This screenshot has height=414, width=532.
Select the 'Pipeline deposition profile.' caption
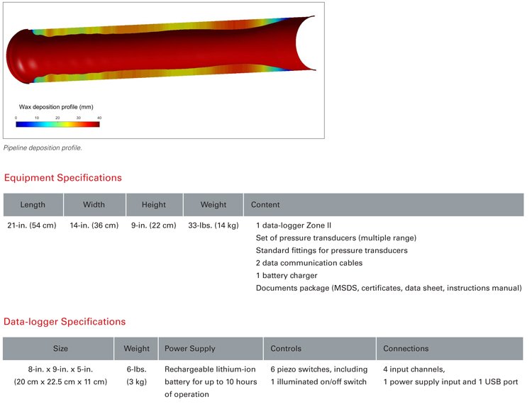(43, 148)
